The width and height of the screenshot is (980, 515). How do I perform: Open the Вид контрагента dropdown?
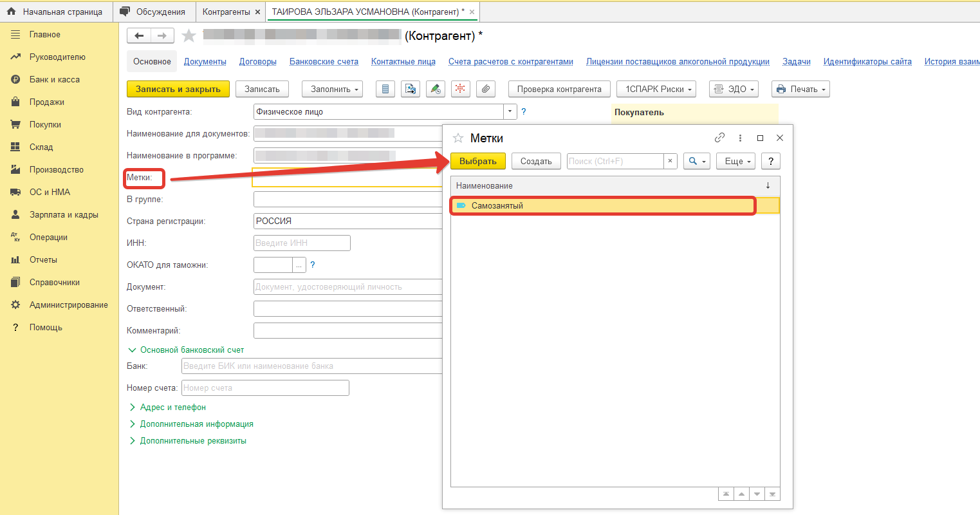point(510,111)
